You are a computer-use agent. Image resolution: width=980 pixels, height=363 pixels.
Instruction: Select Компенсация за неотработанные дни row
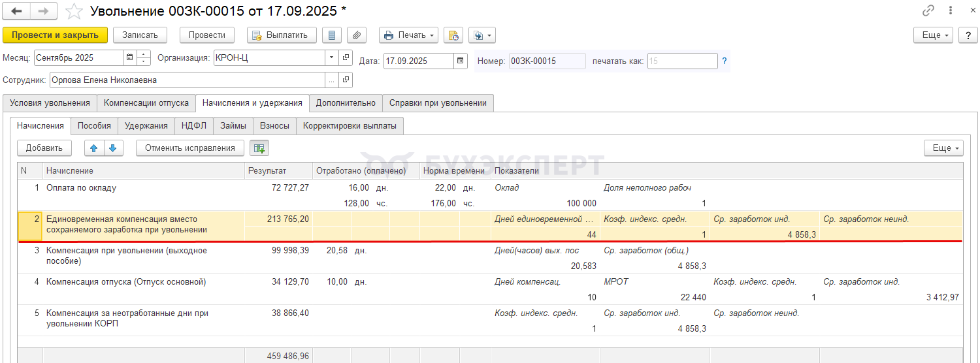(490, 321)
